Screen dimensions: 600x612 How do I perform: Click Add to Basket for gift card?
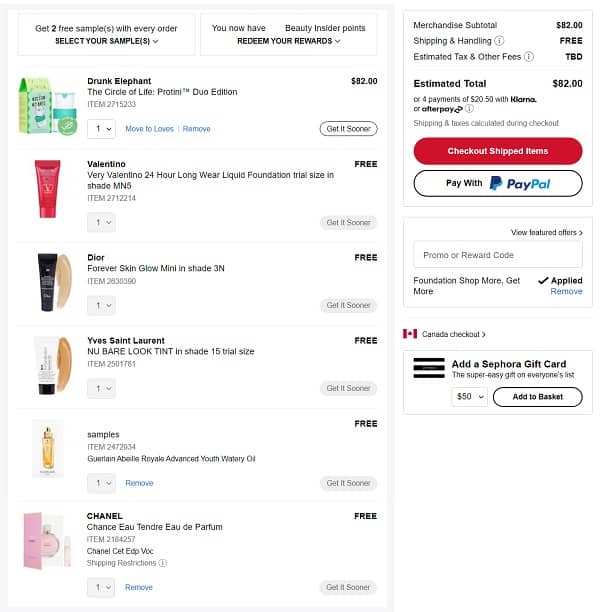click(539, 397)
